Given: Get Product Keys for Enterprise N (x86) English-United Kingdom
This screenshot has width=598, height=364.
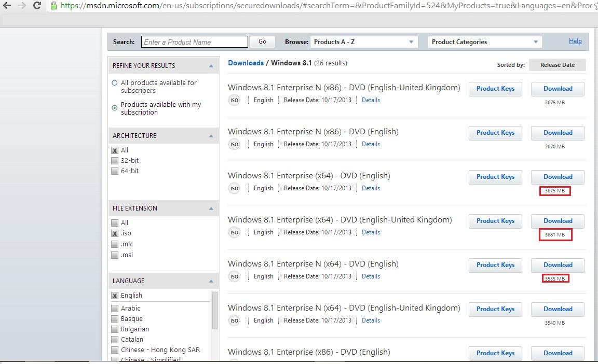Looking at the screenshot, I should point(495,89).
